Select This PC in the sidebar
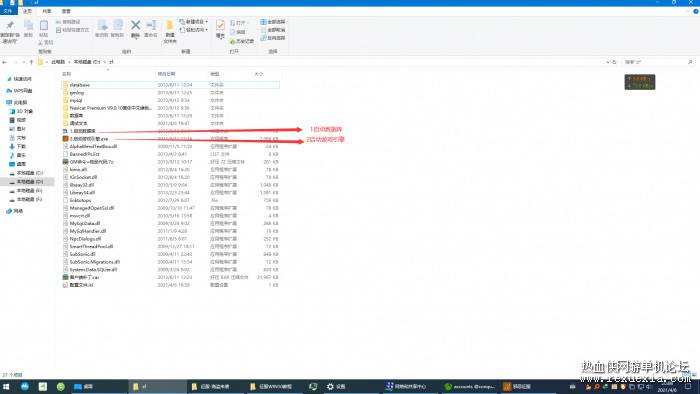This screenshot has width=700, height=394. point(20,103)
